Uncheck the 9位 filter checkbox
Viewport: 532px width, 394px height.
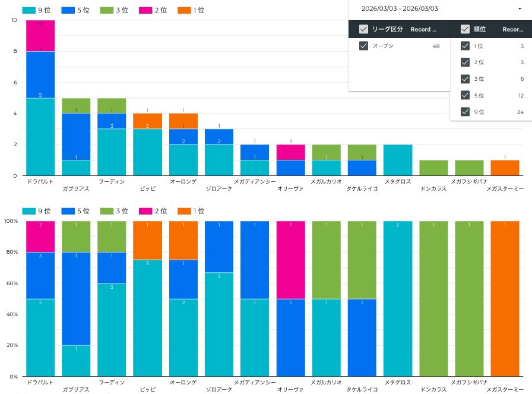tap(465, 112)
